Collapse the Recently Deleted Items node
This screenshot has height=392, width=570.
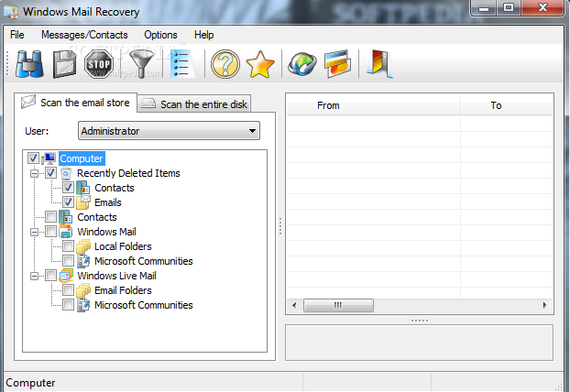click(34, 173)
